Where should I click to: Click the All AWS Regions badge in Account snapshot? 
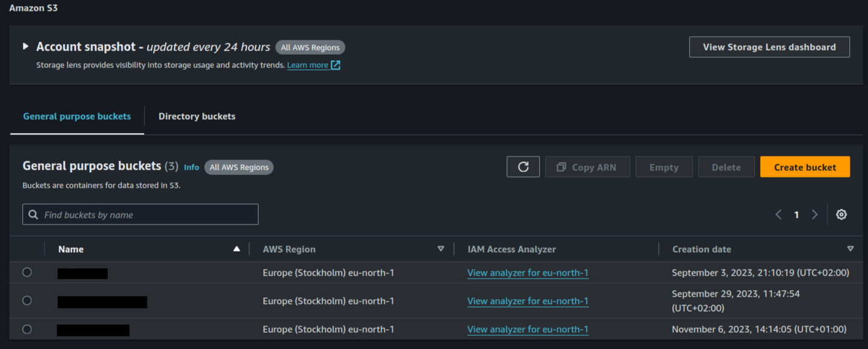click(x=310, y=47)
